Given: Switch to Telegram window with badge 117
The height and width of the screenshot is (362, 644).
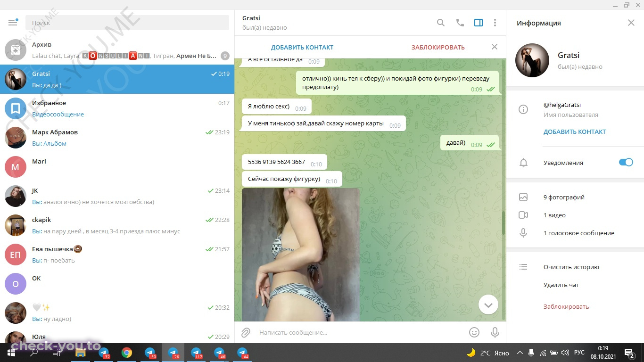Looking at the screenshot, I should click(196, 353).
